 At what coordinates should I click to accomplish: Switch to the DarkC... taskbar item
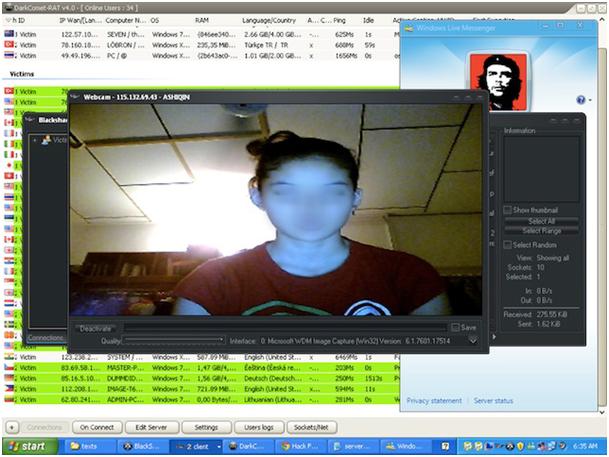[248, 446]
